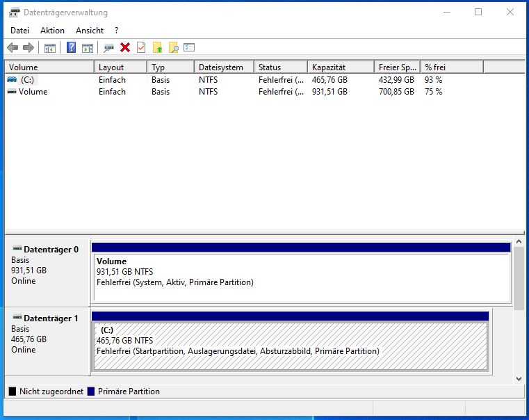Click the red X delete icon
This screenshot has width=529, height=420.
pyautogui.click(x=125, y=47)
